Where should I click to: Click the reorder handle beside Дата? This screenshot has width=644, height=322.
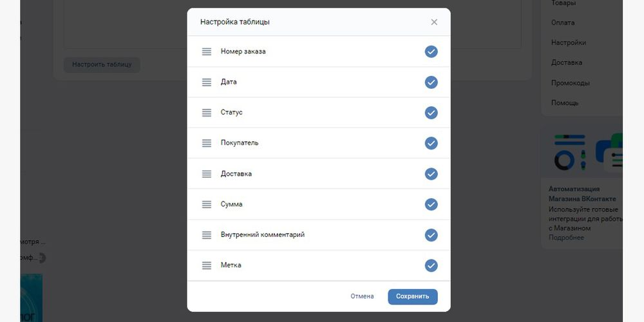click(x=207, y=82)
